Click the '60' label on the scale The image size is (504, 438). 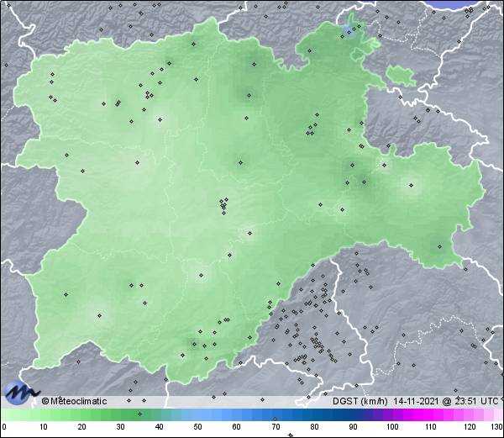pos(237,427)
